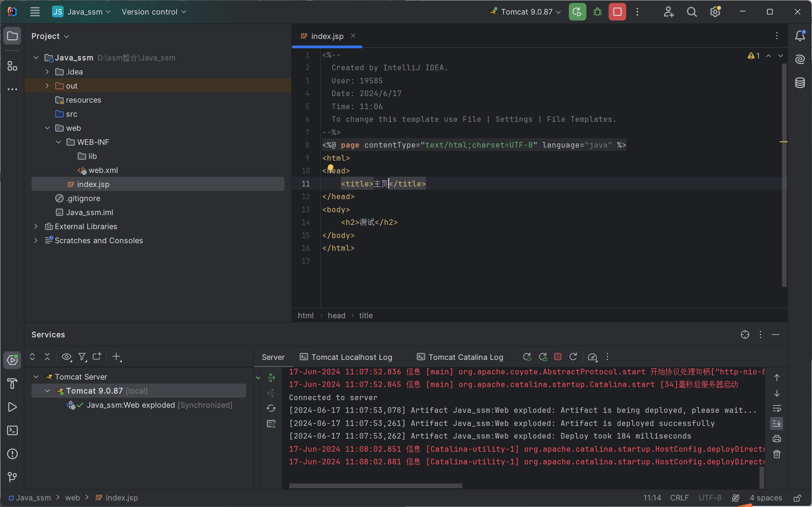The image size is (812, 507).
Task: Stop the running Tomcat server
Action: 617,12
